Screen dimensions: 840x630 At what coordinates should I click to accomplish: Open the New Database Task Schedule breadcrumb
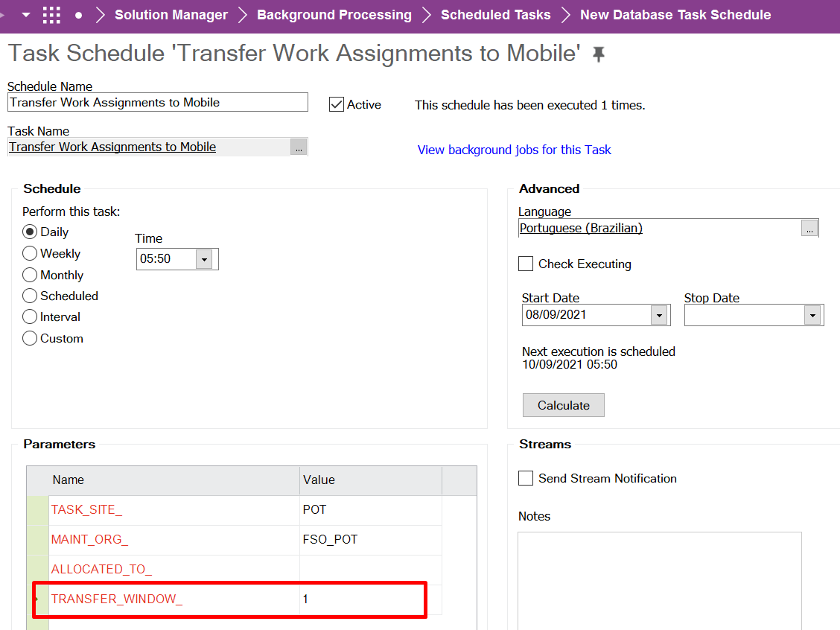click(675, 15)
